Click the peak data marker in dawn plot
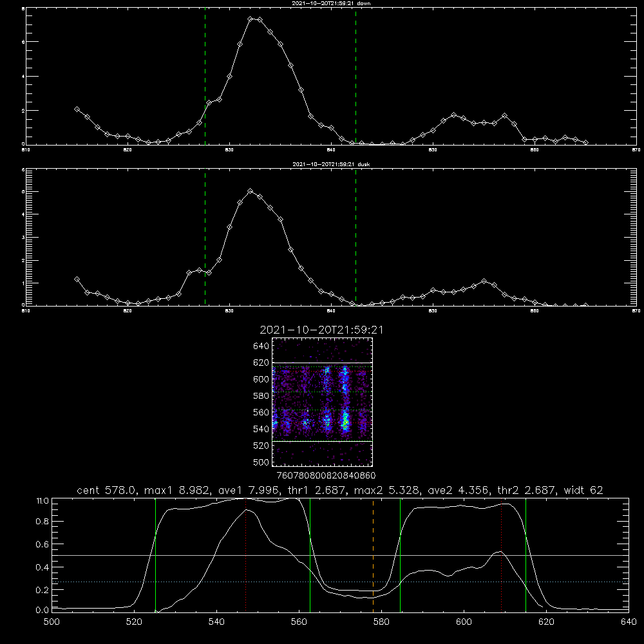The image size is (644, 644). 250,19
